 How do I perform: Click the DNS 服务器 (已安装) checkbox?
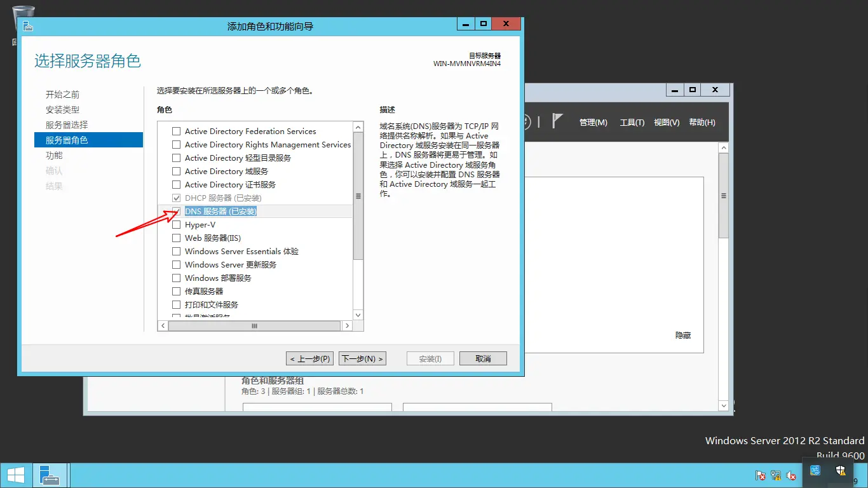(x=177, y=212)
